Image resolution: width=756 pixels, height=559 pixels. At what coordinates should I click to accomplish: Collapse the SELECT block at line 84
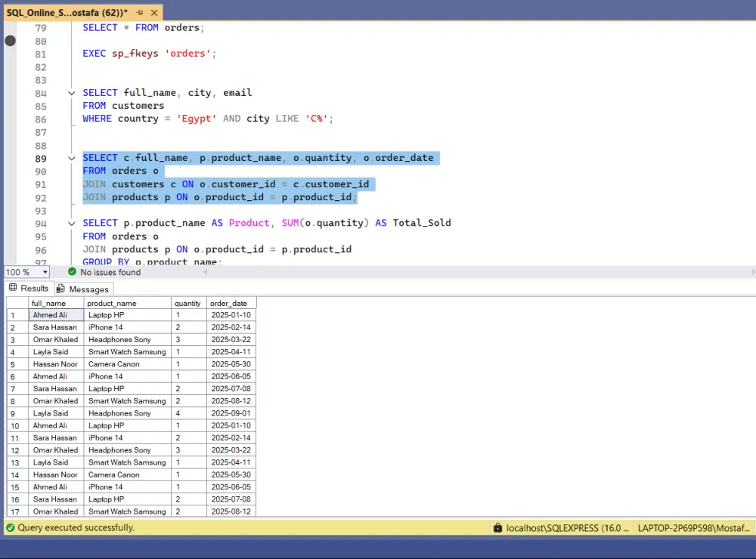tap(71, 92)
